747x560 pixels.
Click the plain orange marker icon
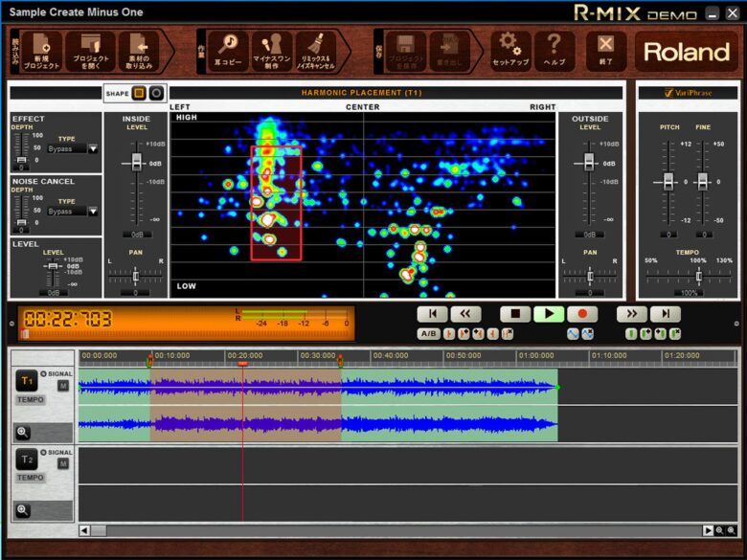click(449, 334)
